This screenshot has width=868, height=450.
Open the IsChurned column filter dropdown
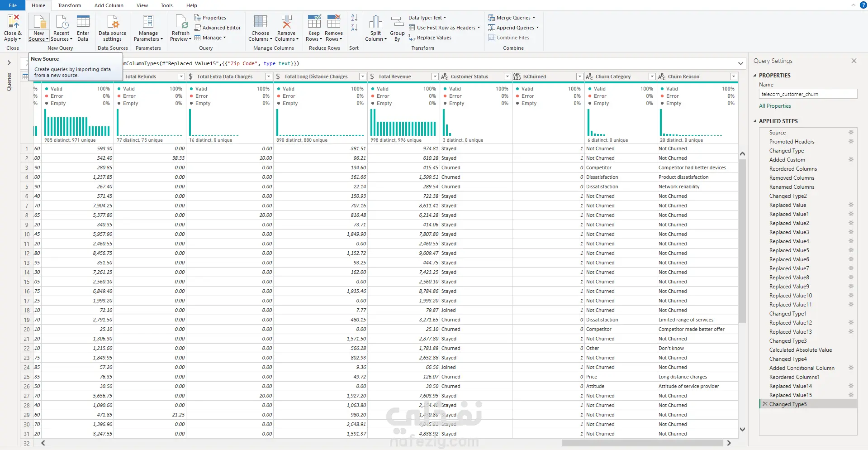click(x=580, y=77)
